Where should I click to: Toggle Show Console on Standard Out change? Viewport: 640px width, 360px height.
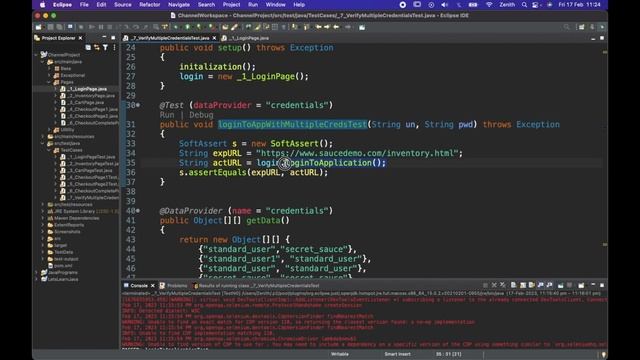click(540, 285)
